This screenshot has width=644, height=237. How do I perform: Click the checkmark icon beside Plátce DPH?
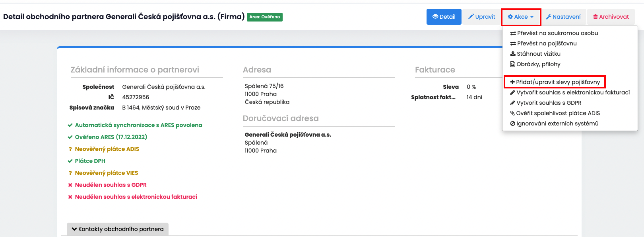coord(70,161)
